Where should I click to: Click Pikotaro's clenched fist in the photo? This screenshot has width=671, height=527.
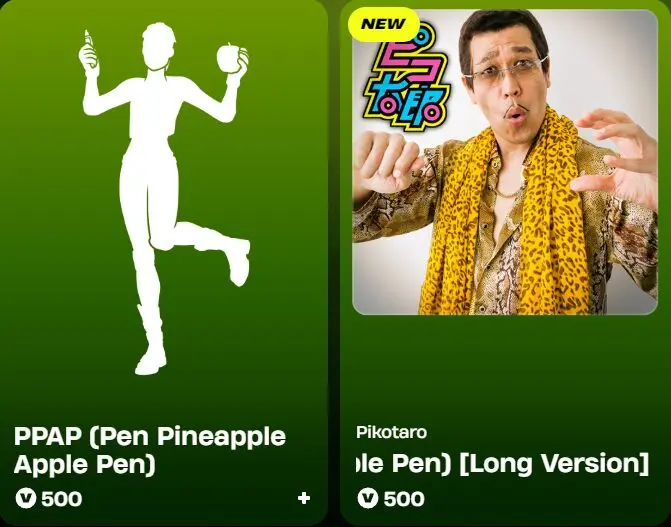pos(385,163)
